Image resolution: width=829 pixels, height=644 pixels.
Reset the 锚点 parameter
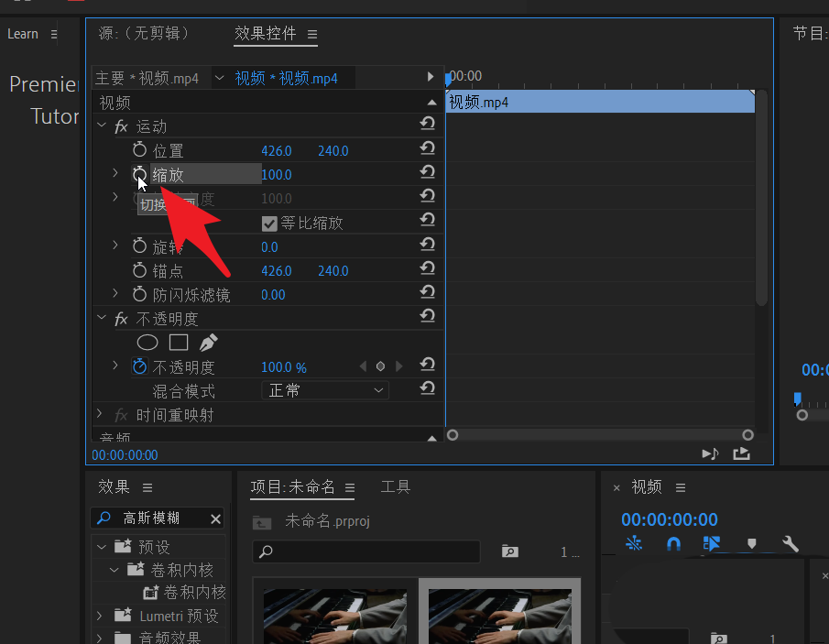427,268
